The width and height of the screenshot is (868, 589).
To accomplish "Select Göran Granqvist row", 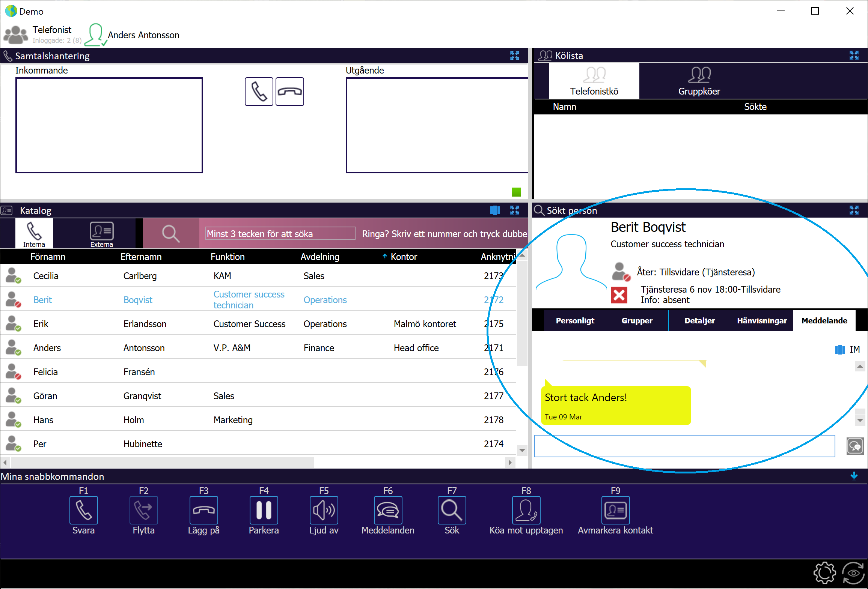I will pos(258,396).
